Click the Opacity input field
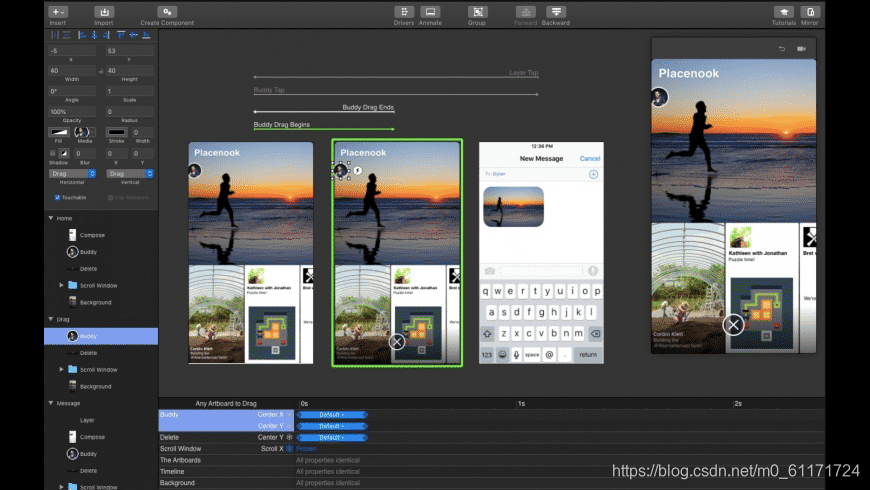The width and height of the screenshot is (870, 490). [x=72, y=112]
